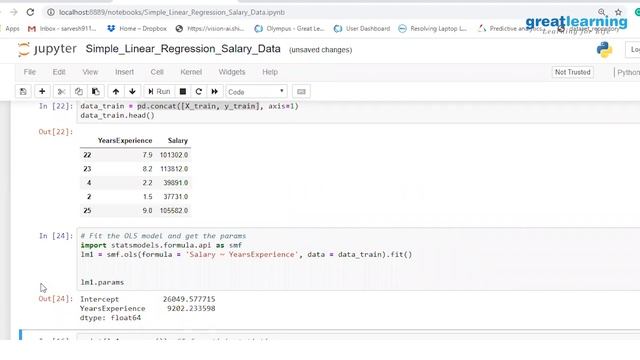The width and height of the screenshot is (640, 360).
Task: Restart kernel and rerun all fast-forward icon
Action: click(x=215, y=91)
